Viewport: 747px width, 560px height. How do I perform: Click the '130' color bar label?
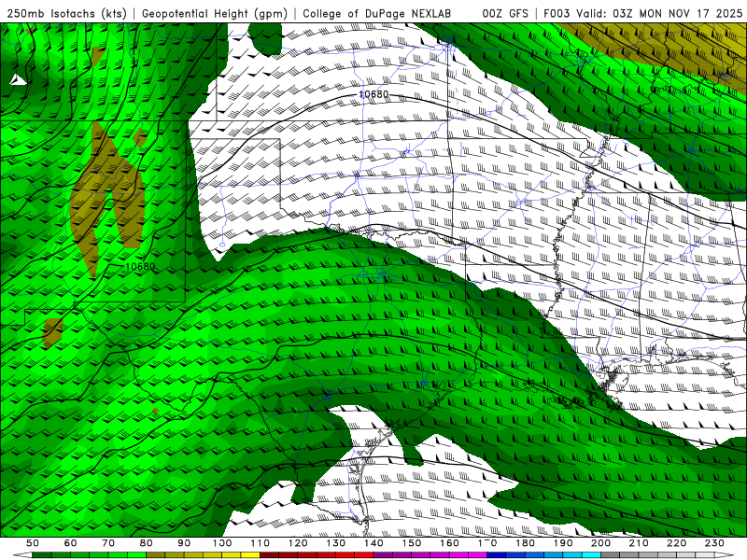[336, 543]
